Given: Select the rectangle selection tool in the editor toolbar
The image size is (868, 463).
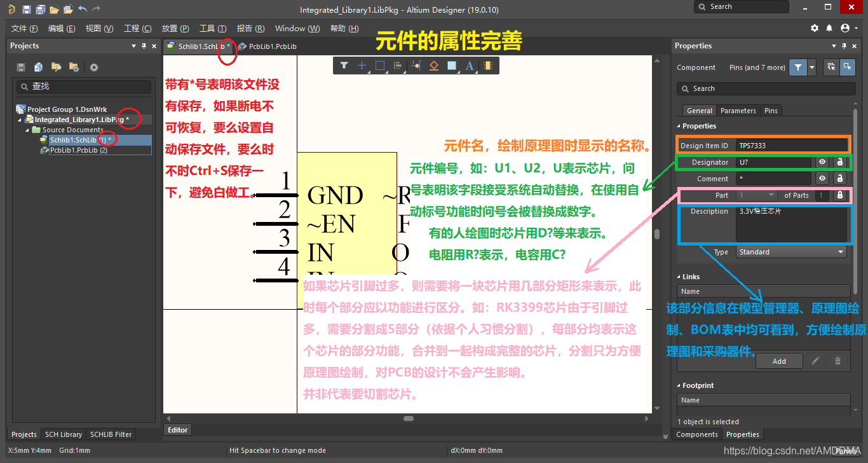Looking at the screenshot, I should coord(380,66).
